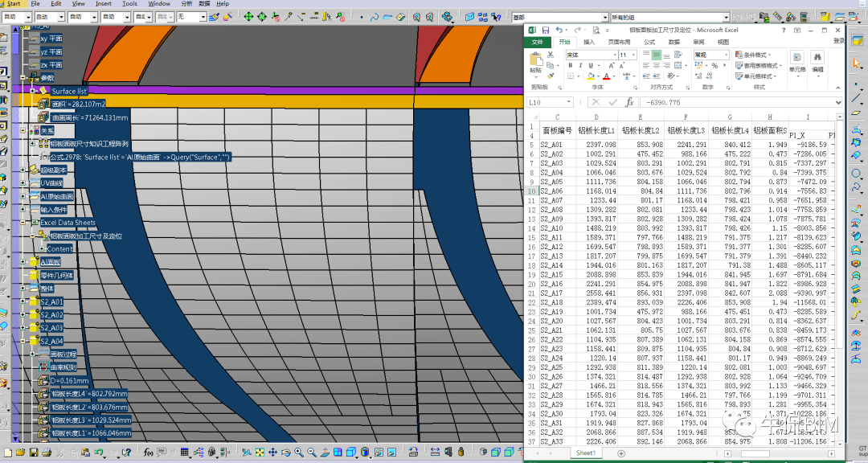Click the fx insert function icon

point(629,102)
